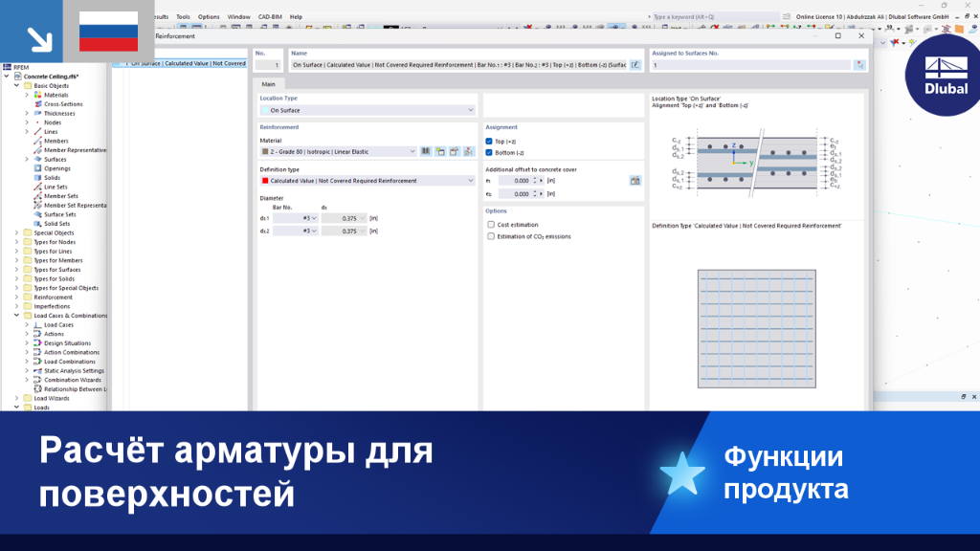Click the Load Combinations icon in navigator
980x551 pixels.
pyautogui.click(x=37, y=362)
